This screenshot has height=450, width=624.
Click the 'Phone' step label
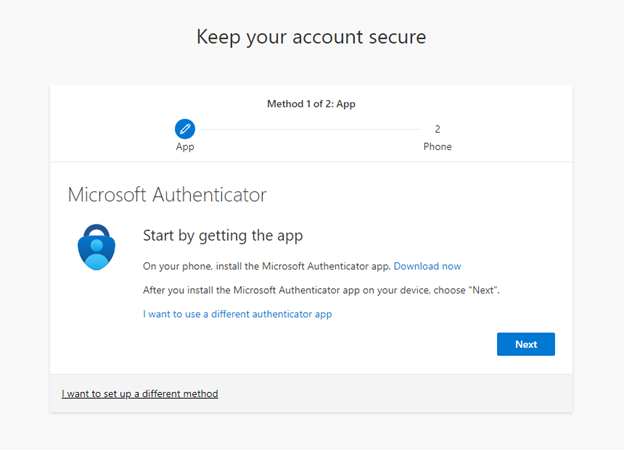437,146
